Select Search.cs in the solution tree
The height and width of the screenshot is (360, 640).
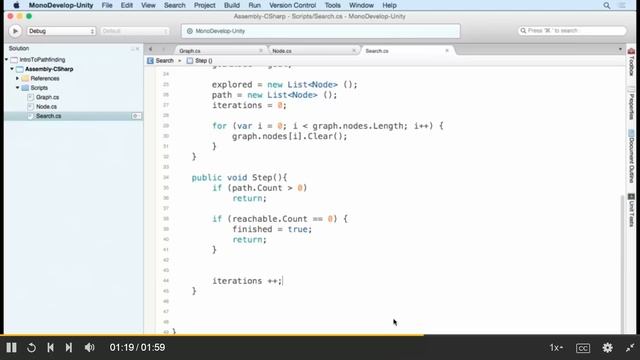coord(73,116)
